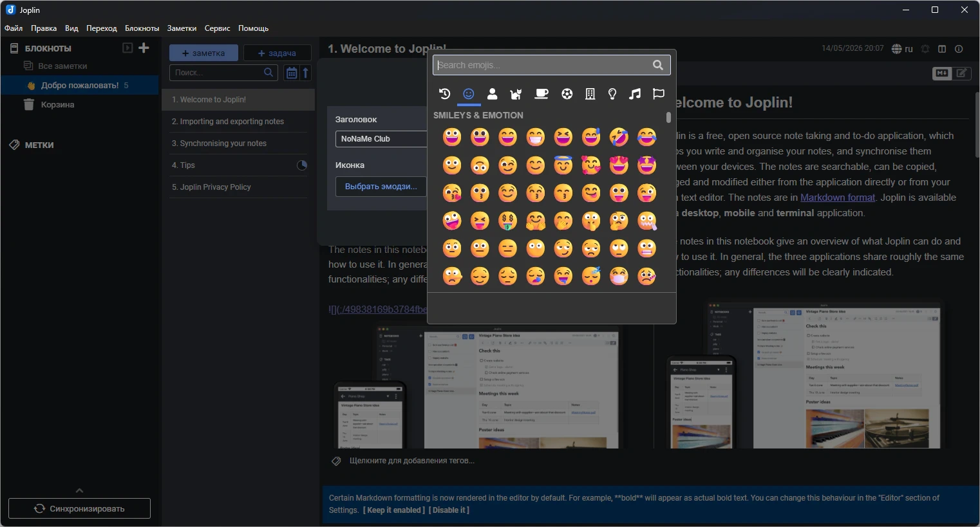Open the 'Markdown format' link

(838, 198)
